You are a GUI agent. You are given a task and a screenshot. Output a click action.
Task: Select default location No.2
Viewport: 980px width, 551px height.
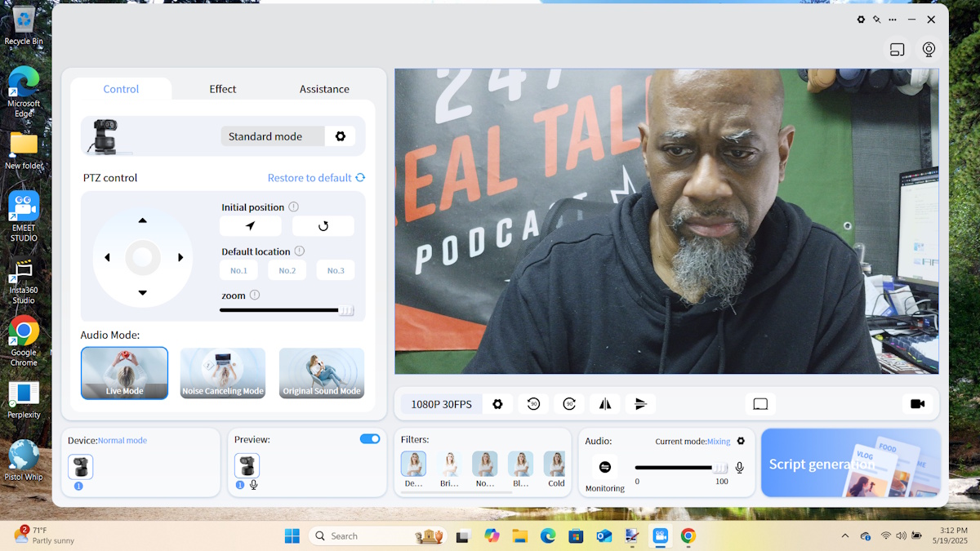coord(287,270)
